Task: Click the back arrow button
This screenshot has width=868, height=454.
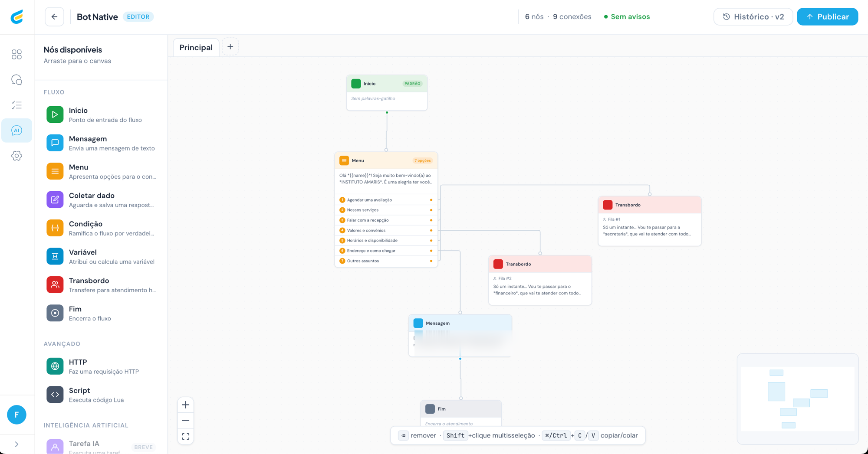Action: tap(54, 17)
